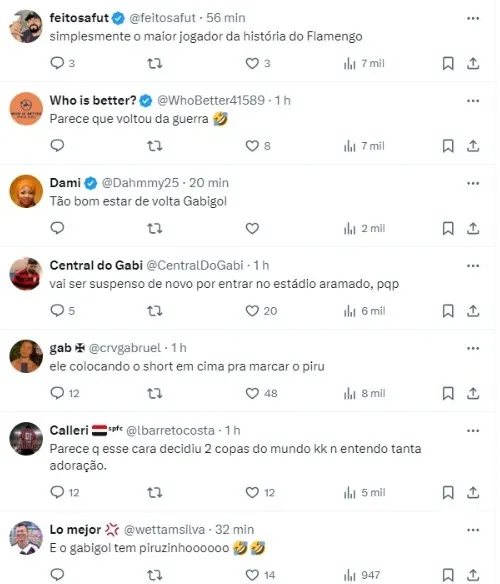Like Dami's tweet about Gabigol

click(x=252, y=228)
